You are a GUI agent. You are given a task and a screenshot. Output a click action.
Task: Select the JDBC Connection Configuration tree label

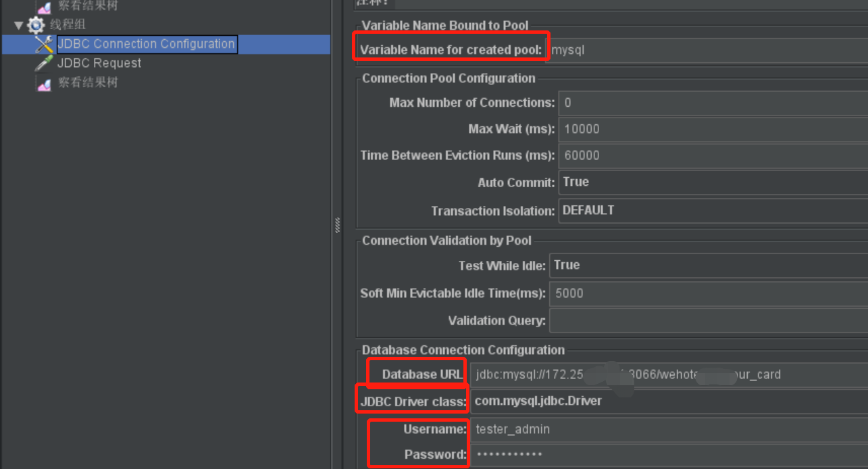[x=147, y=45]
